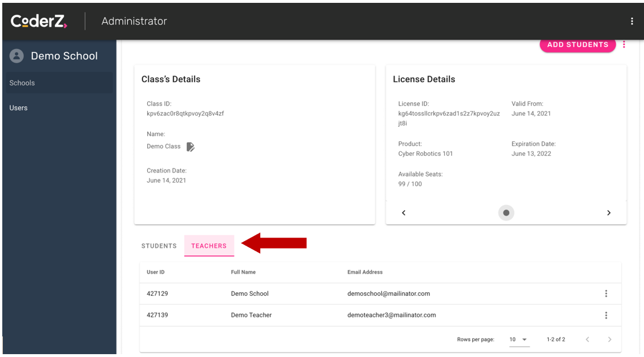
Task: Click the Add Students button
Action: tap(577, 45)
